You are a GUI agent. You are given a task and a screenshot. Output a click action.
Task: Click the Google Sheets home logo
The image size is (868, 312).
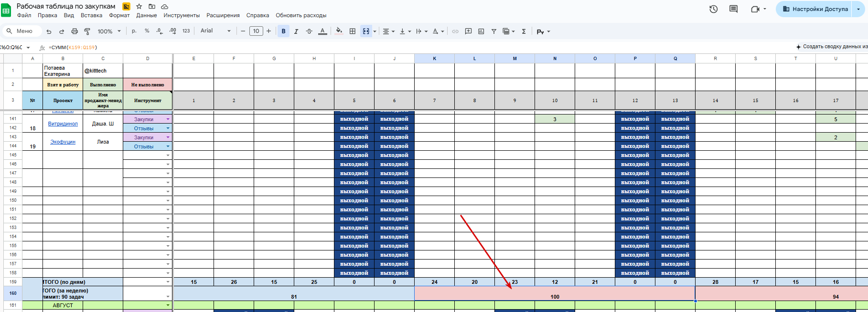point(6,10)
